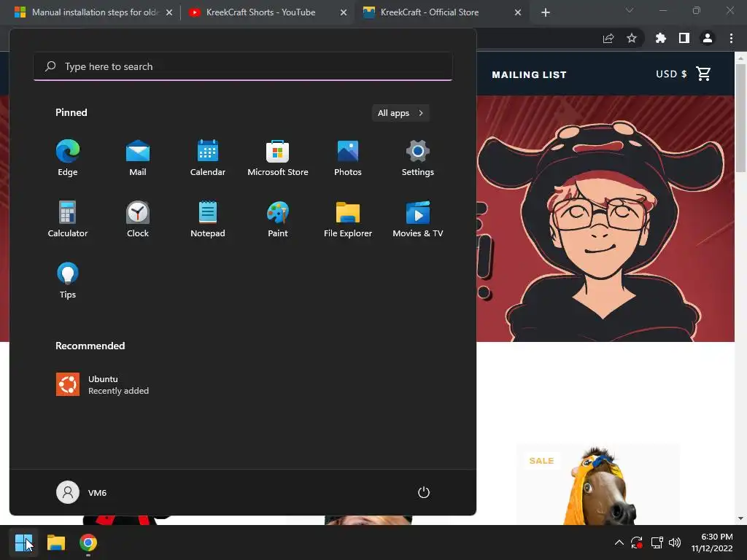Screen dimensions: 747x560
Task: Launch Movies & TV app
Action: [x=418, y=219]
